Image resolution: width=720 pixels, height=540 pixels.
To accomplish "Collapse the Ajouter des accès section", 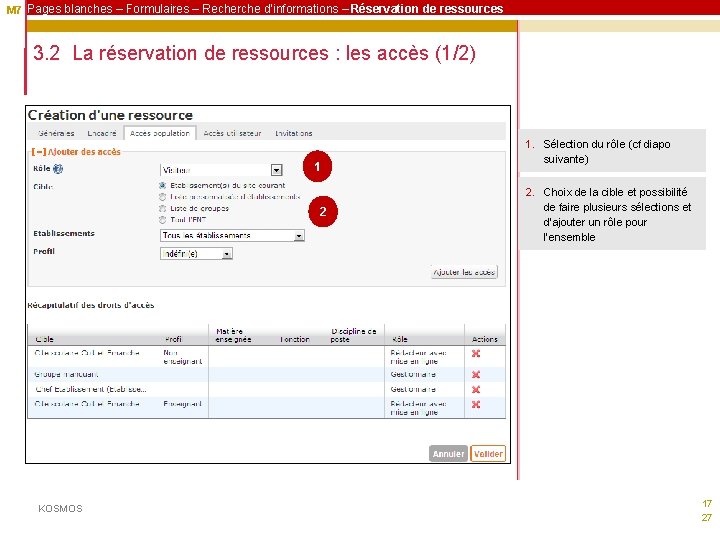I will pyautogui.click(x=39, y=152).
